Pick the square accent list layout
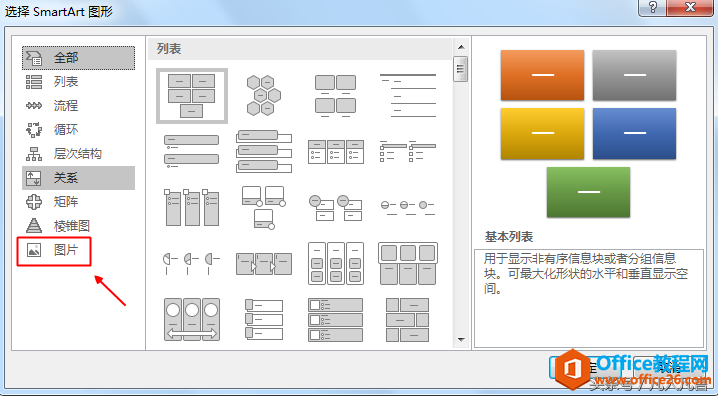 tap(408, 151)
